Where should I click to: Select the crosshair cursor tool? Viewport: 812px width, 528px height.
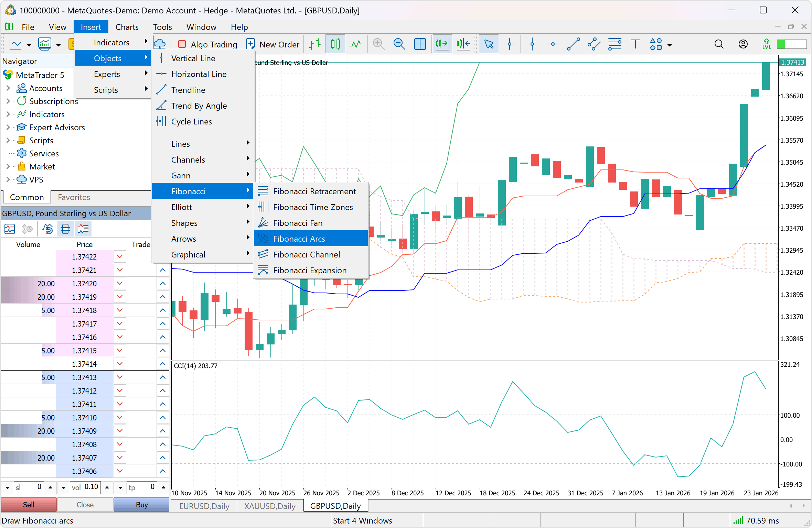[509, 44]
